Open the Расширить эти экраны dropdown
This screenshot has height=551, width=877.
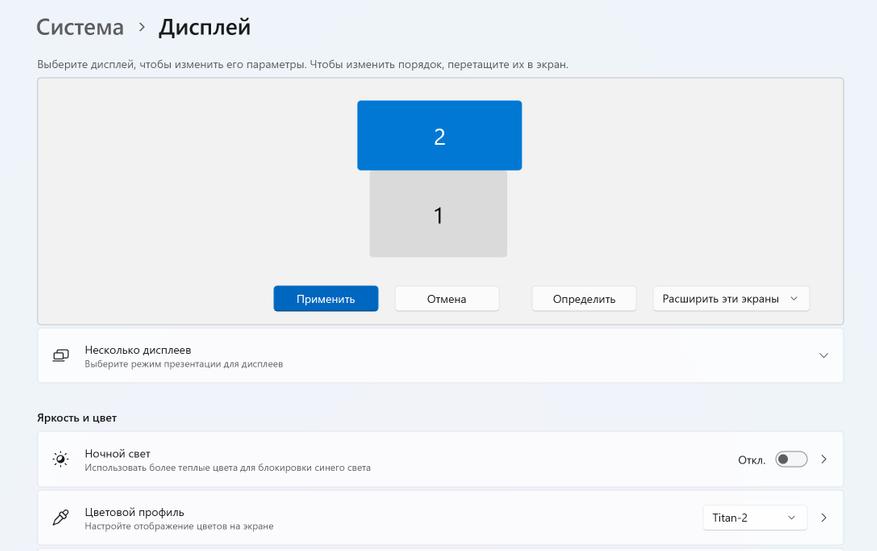pyautogui.click(x=730, y=299)
